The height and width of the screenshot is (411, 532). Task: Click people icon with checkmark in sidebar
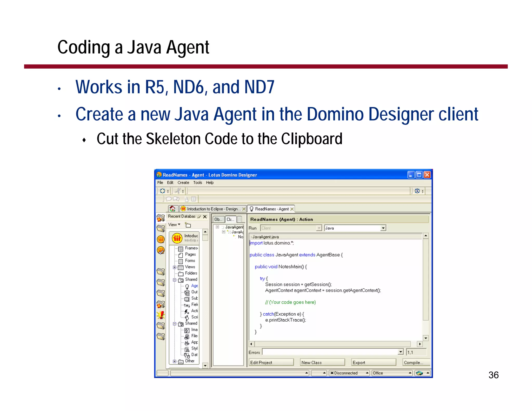tap(161, 250)
